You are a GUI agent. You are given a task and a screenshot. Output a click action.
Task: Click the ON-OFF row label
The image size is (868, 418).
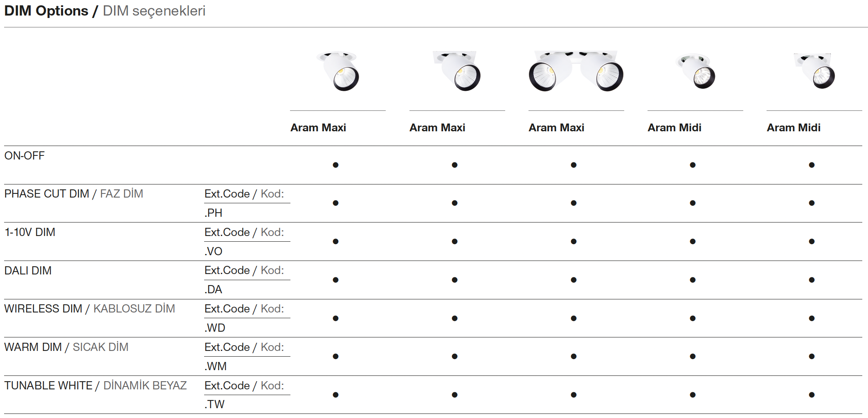point(25,156)
